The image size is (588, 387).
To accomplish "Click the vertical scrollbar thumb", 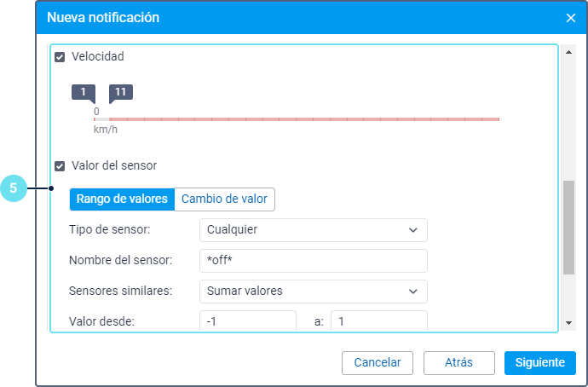I will (x=569, y=227).
